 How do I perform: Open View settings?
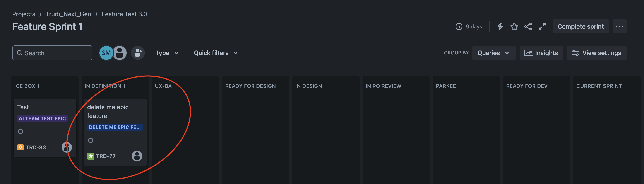click(596, 53)
